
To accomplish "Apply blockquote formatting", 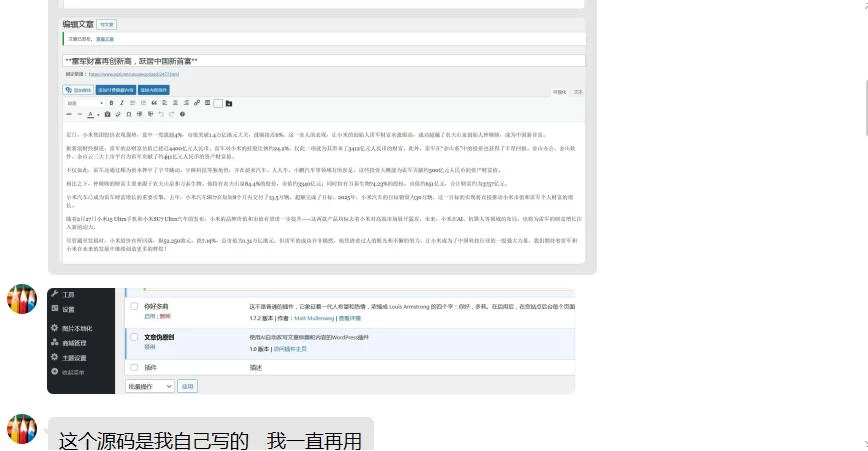I will click(x=154, y=103).
